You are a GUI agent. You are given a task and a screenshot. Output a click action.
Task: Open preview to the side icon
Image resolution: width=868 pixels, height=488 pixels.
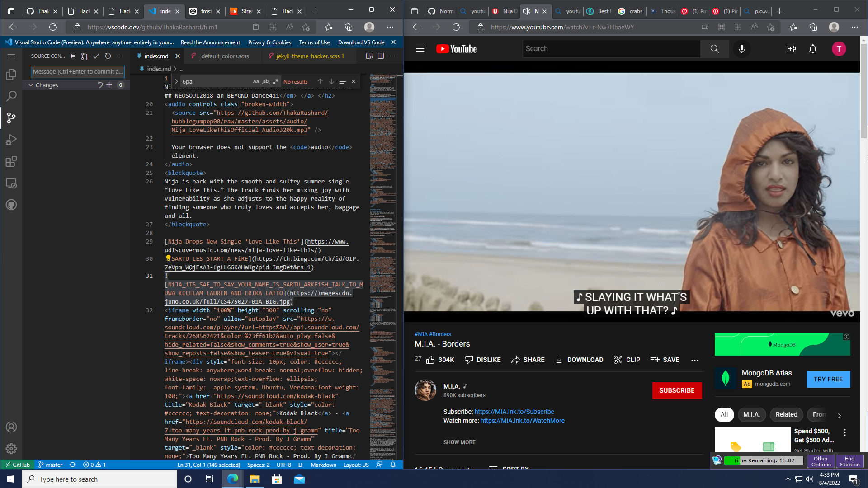[369, 56]
